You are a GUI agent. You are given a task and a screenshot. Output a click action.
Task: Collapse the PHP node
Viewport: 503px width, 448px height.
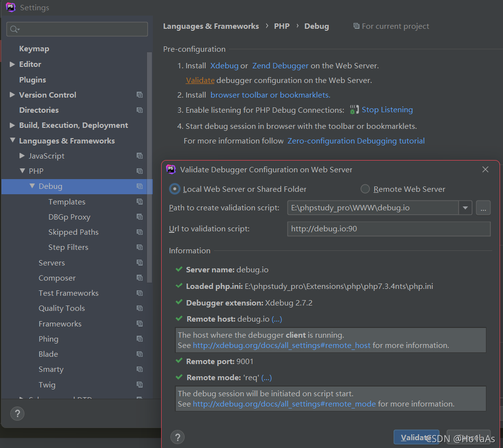click(x=22, y=171)
